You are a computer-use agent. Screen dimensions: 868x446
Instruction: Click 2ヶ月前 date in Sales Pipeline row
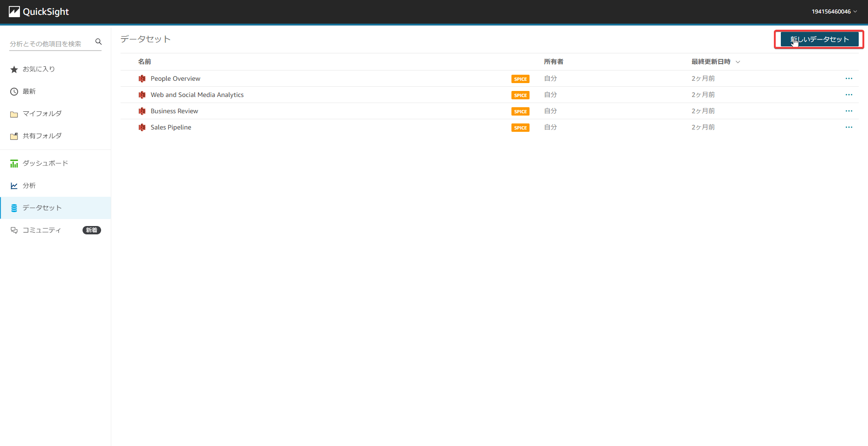703,127
